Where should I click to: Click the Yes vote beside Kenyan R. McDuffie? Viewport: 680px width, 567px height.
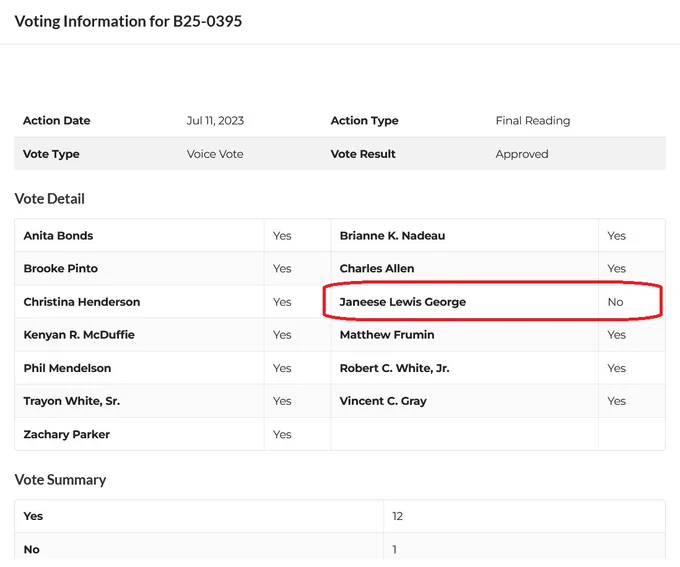click(x=282, y=335)
